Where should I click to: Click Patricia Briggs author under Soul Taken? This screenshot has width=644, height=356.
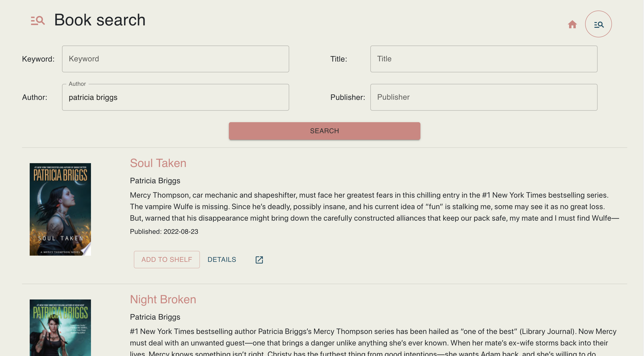tap(155, 181)
